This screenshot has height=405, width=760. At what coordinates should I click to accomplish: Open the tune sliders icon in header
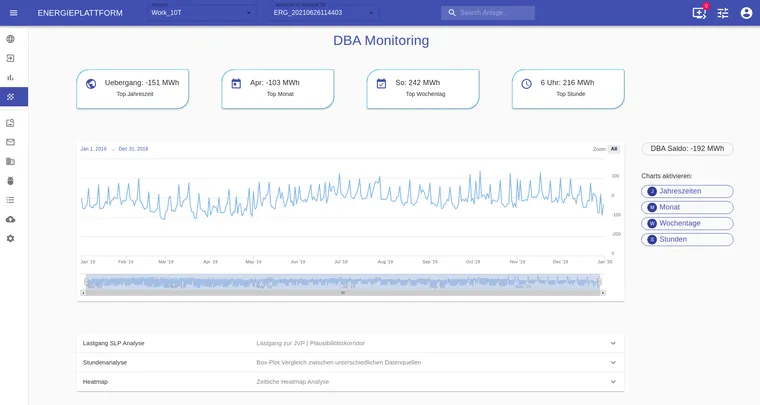tap(722, 13)
